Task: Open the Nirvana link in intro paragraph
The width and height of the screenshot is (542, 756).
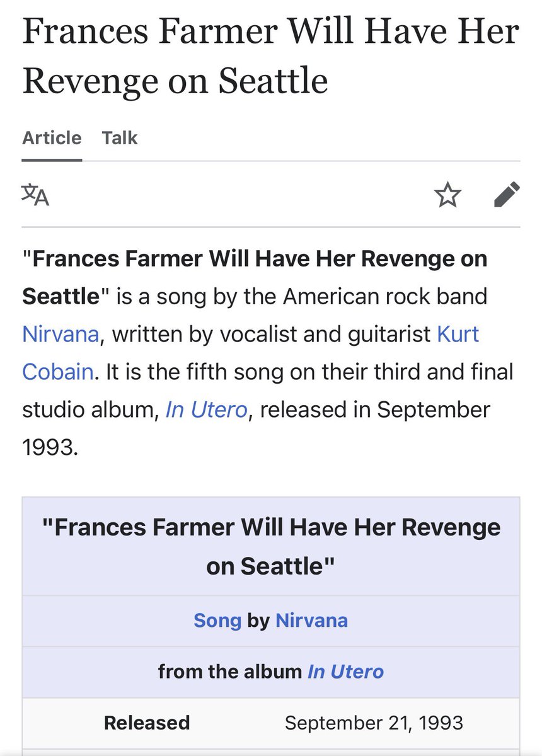Action: point(61,334)
